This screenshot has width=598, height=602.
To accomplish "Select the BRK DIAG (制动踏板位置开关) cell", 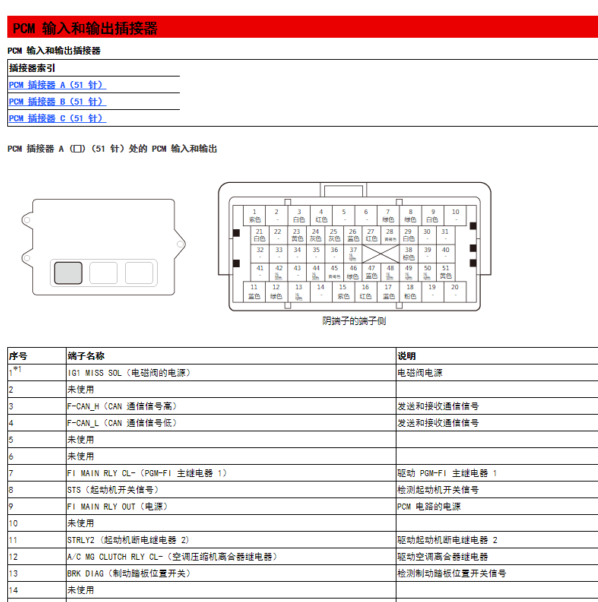I will 231,573.
